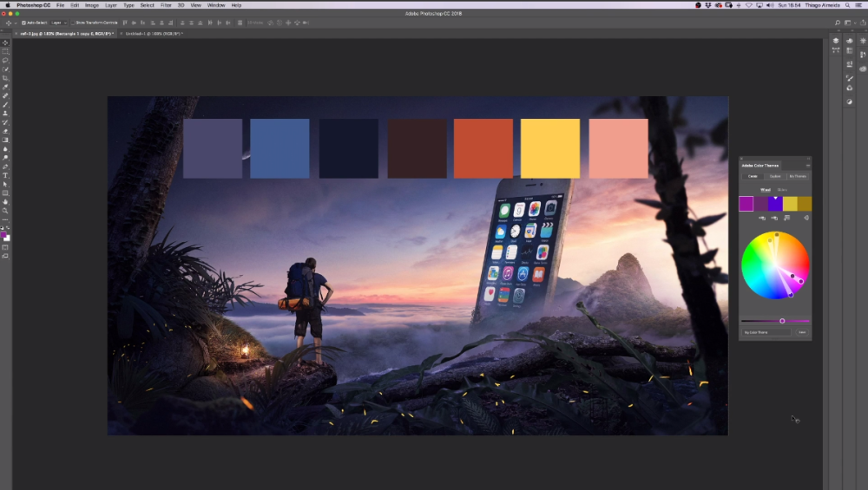Select the Pen tool
868x490 pixels.
5,167
